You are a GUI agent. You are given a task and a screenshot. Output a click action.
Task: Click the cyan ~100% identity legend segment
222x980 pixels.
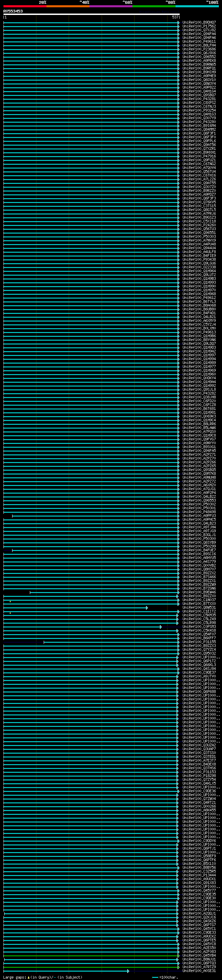tap(197, 7)
